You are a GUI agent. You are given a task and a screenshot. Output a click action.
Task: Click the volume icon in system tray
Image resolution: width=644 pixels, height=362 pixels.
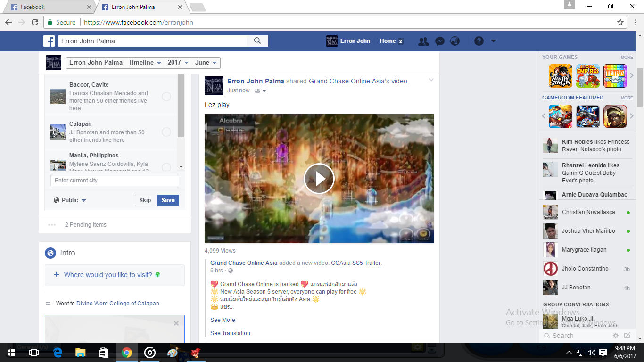click(x=591, y=353)
